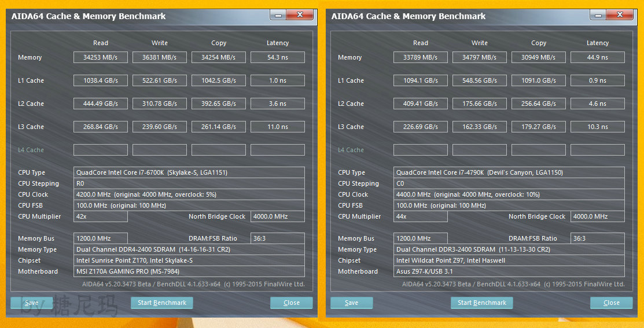Select L3 Cache Latency 11.0 ns
Screen dimensions: 644x328
[278, 127]
